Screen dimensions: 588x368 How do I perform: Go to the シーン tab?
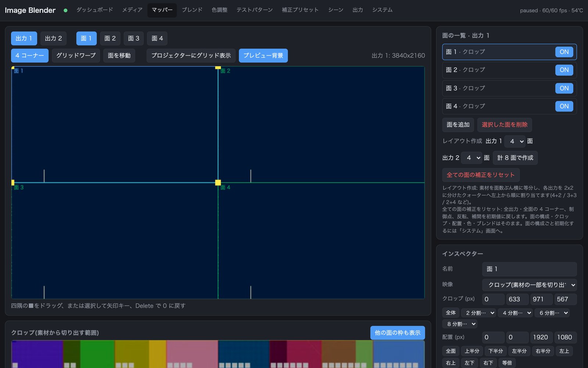click(336, 10)
